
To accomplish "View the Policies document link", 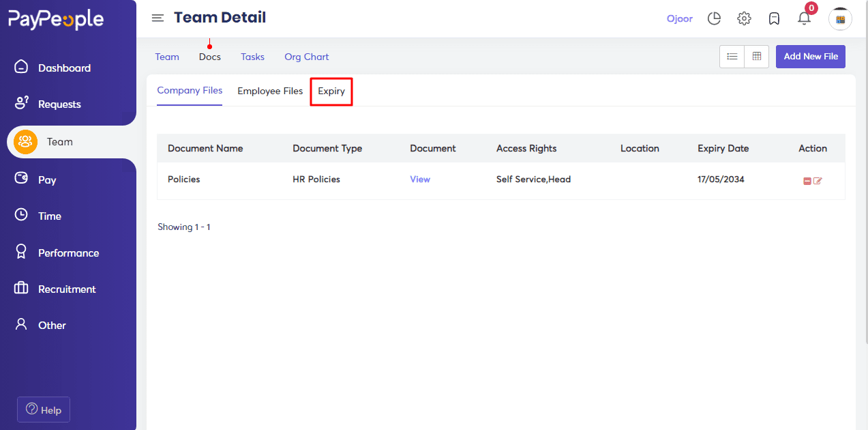I will (x=420, y=180).
